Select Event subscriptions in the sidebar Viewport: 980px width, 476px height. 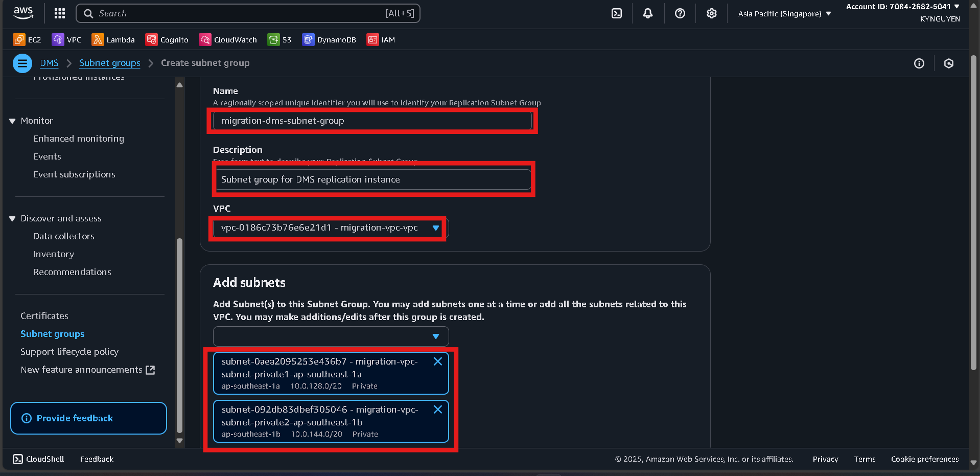pos(74,174)
